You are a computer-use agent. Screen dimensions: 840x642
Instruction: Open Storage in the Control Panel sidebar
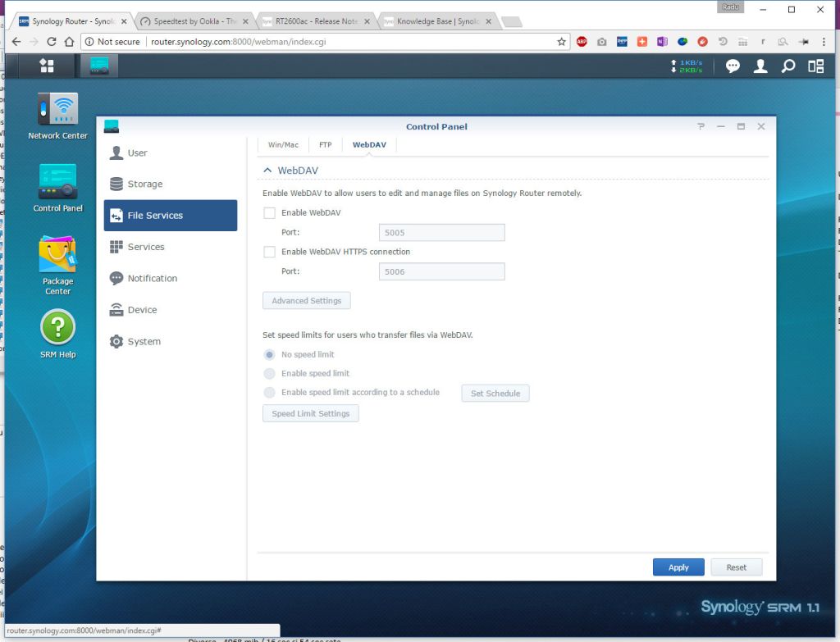(x=171, y=184)
